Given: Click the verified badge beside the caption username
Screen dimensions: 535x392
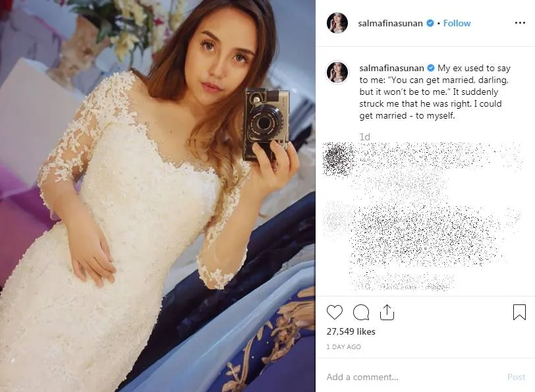Looking at the screenshot, I should point(431,68).
